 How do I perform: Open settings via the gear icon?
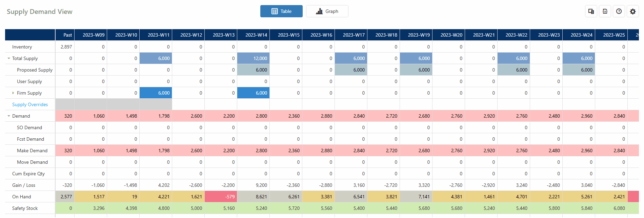tap(633, 12)
